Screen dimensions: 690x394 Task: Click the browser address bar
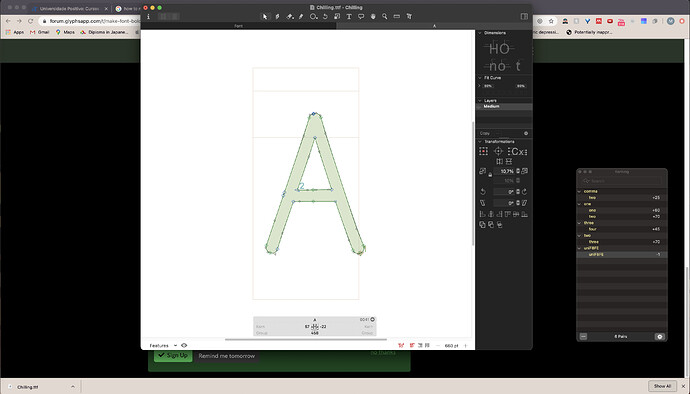point(90,21)
